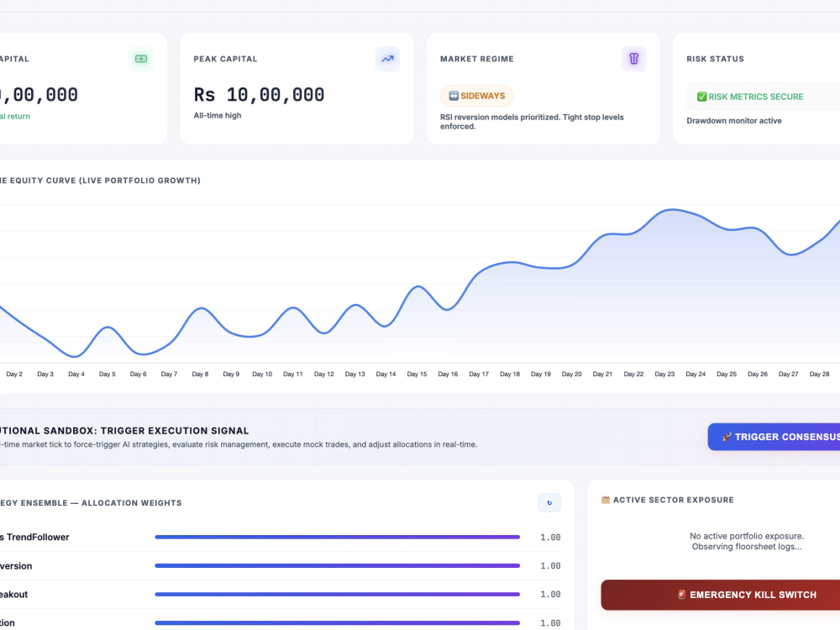Click the 'No active portfolio exposure' message
The width and height of the screenshot is (840, 630).
(747, 536)
